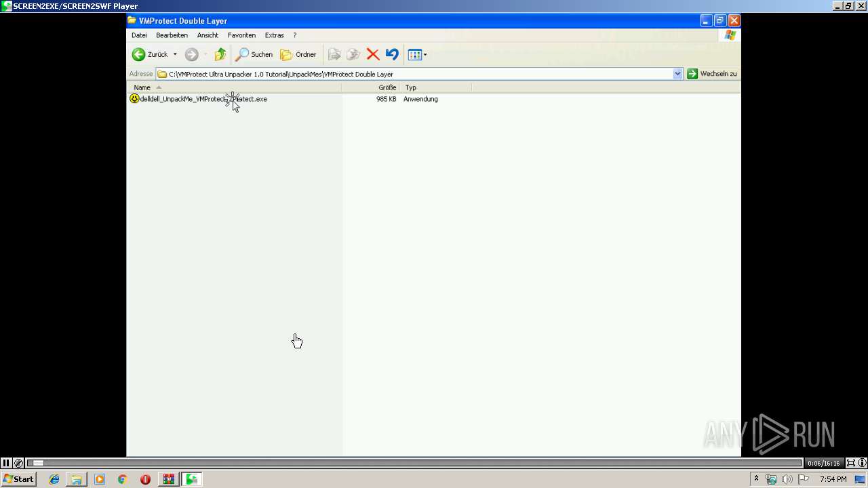Toggle the Ordner folders pane
The height and width of the screenshot is (488, 868).
point(298,54)
